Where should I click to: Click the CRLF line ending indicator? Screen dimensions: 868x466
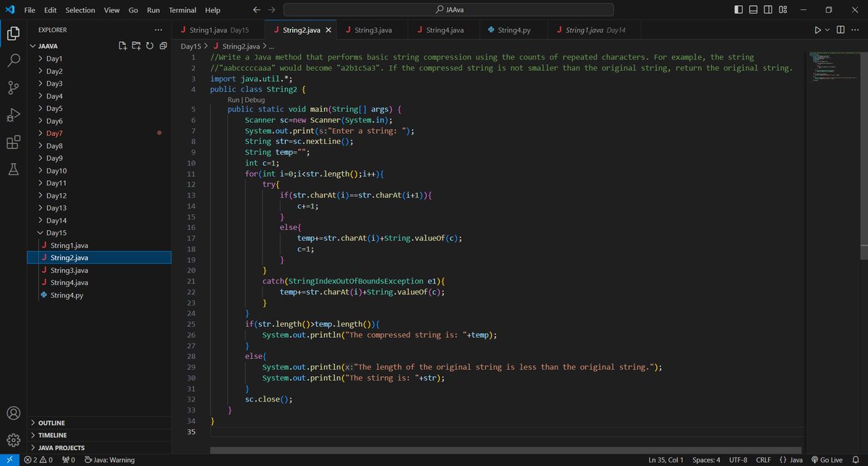764,459
